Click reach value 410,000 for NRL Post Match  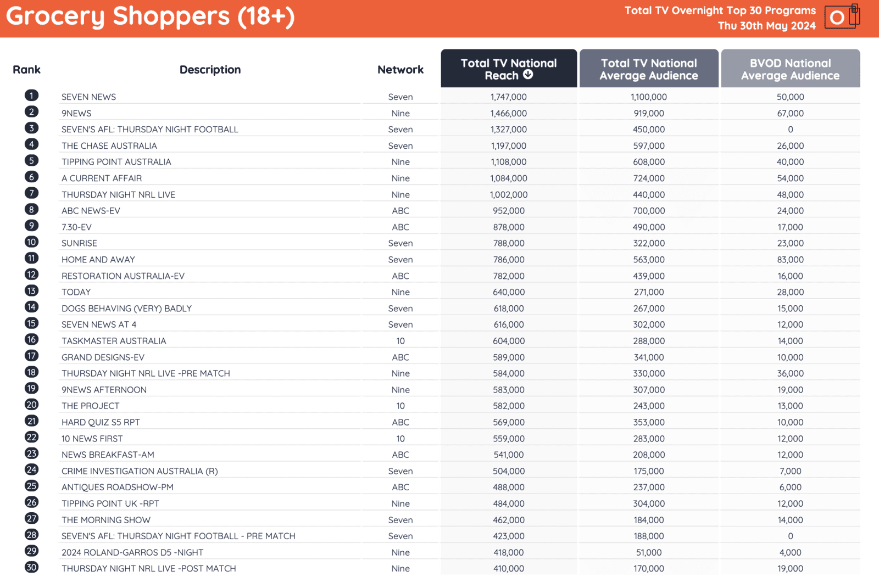click(x=509, y=569)
